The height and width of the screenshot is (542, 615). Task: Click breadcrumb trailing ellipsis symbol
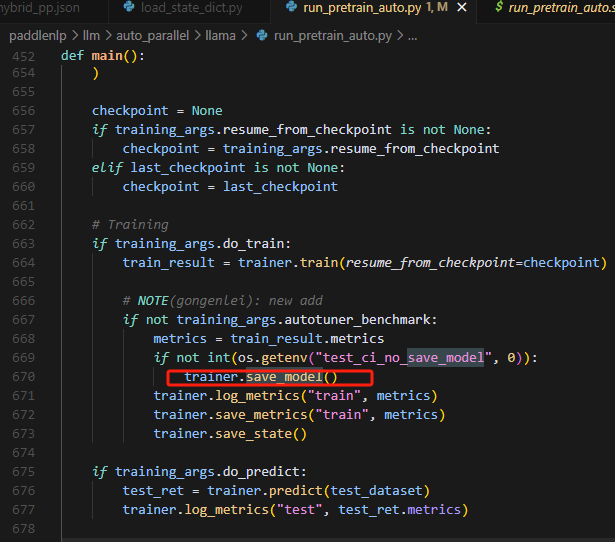[412, 36]
